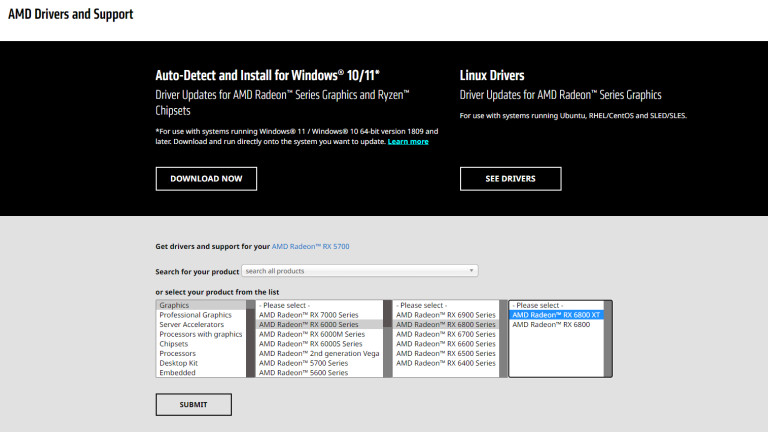Open the AMD Radeon RX 5700 link

point(311,246)
